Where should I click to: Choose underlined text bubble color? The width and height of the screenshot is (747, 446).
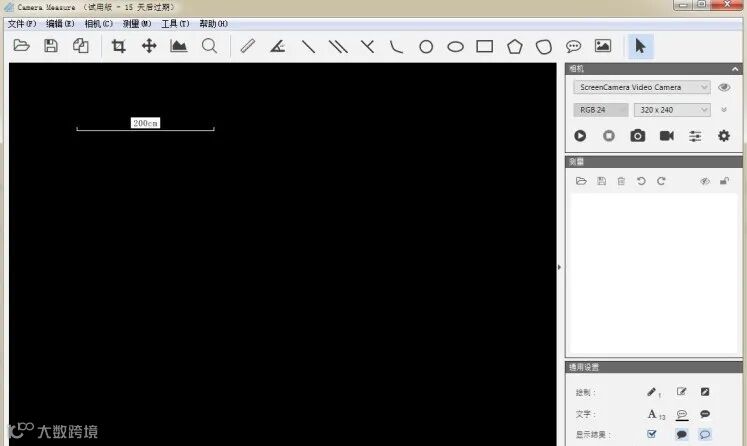pos(682,415)
